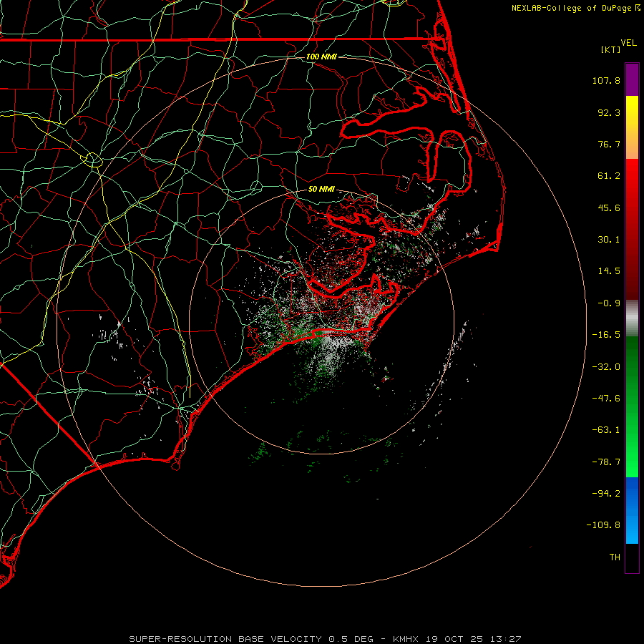Click the -47.6 velocity scale value
This screenshot has width=644, height=644.
(x=606, y=399)
